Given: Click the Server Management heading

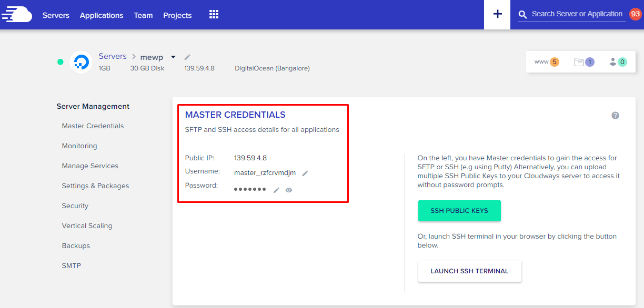Looking at the screenshot, I should click(93, 106).
